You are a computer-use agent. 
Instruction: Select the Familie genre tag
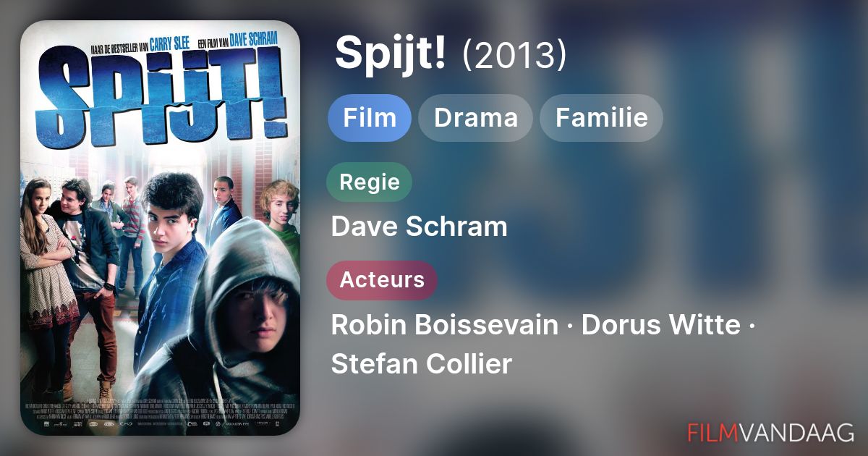(602, 118)
